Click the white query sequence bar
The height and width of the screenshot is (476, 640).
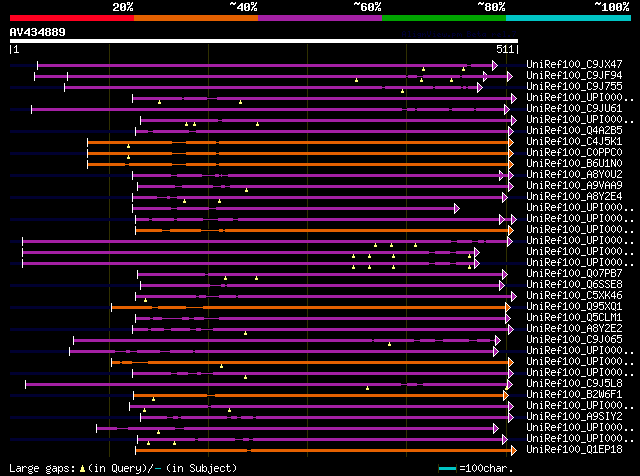pyautogui.click(x=264, y=41)
